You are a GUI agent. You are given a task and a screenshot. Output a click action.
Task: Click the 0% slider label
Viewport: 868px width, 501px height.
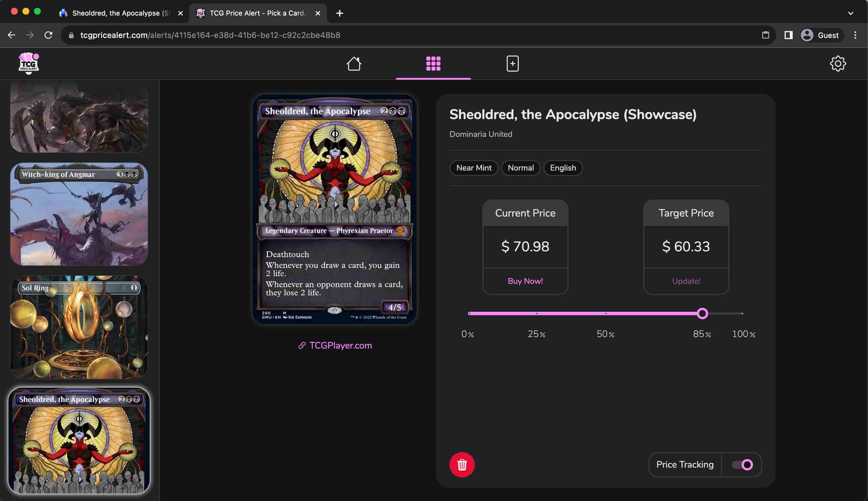pyautogui.click(x=468, y=334)
